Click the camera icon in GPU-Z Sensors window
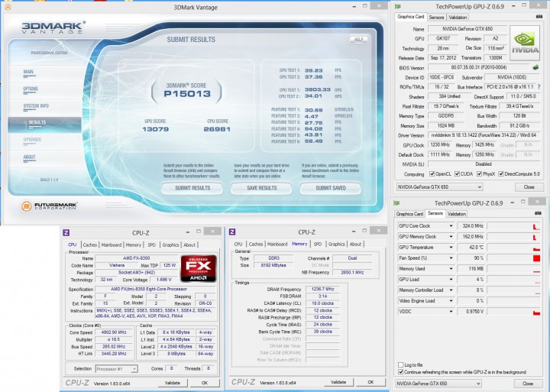550x392 pixels. (538, 213)
